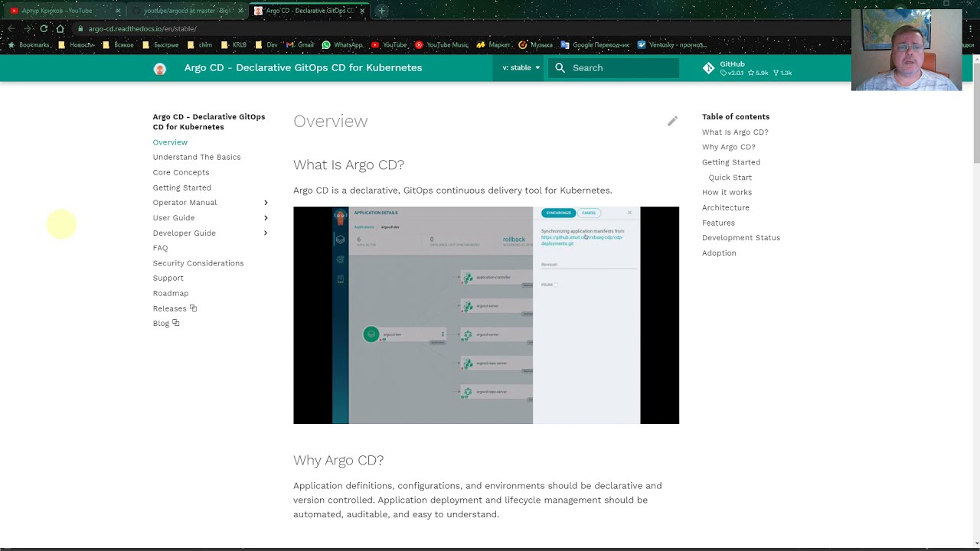Screen dimensions: 980x551
Task: Jump to What Is Argo CD? in contents
Action: pyautogui.click(x=735, y=132)
